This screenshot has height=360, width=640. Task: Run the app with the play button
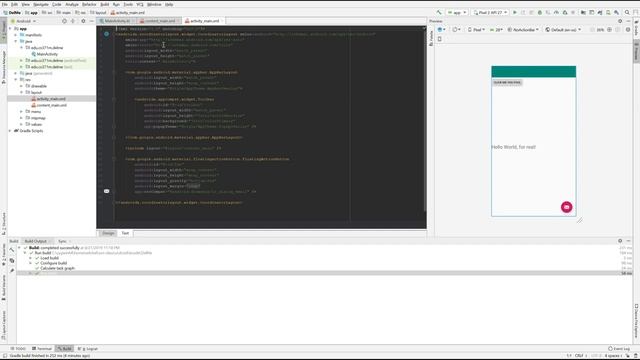click(515, 13)
